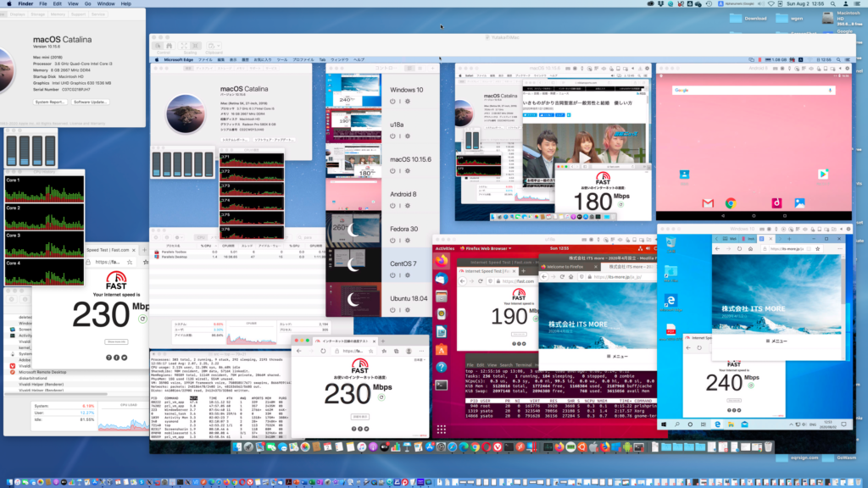Open the Firefox Web Browser app menu

coord(487,248)
